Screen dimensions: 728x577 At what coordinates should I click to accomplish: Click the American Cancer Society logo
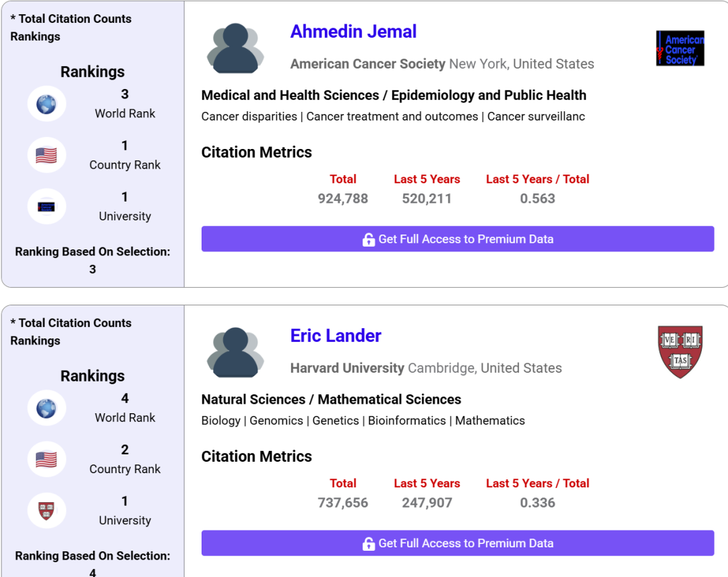679,49
